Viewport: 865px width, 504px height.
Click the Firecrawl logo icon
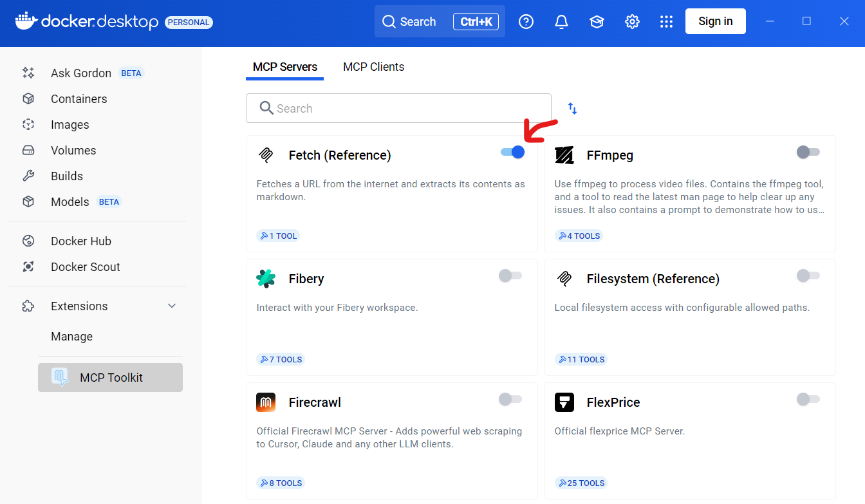click(266, 402)
